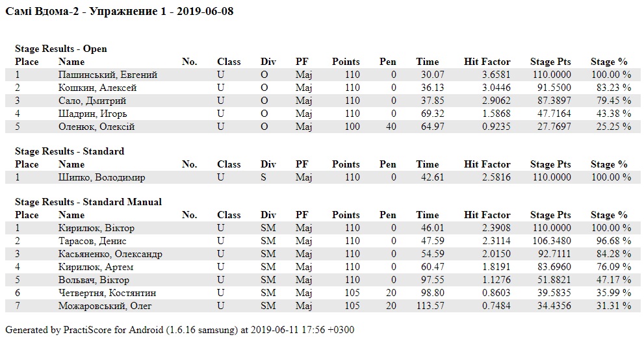This screenshot has width=644, height=337.
Task: Click on Тарасов, Денис name
Action: click(94, 241)
